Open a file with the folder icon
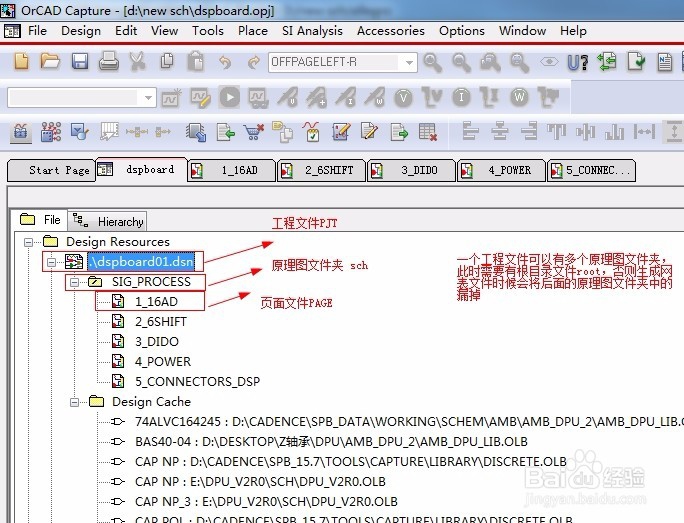684x523 pixels. click(50, 62)
